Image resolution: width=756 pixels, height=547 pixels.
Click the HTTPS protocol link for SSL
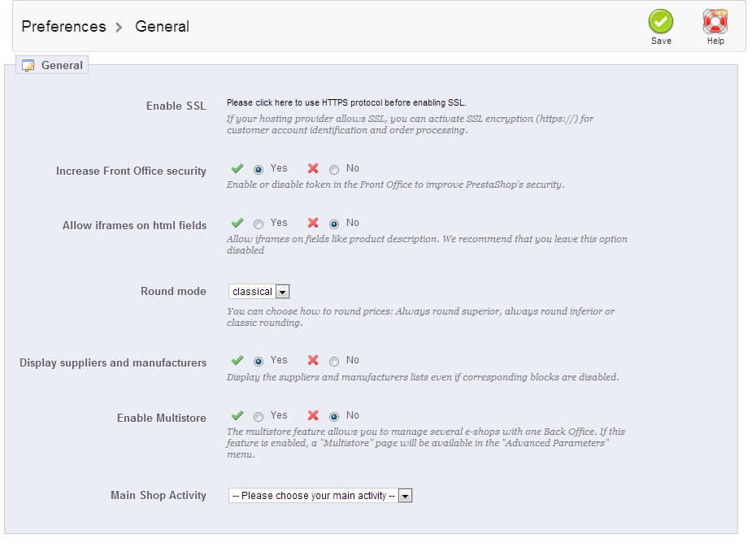[x=346, y=102]
